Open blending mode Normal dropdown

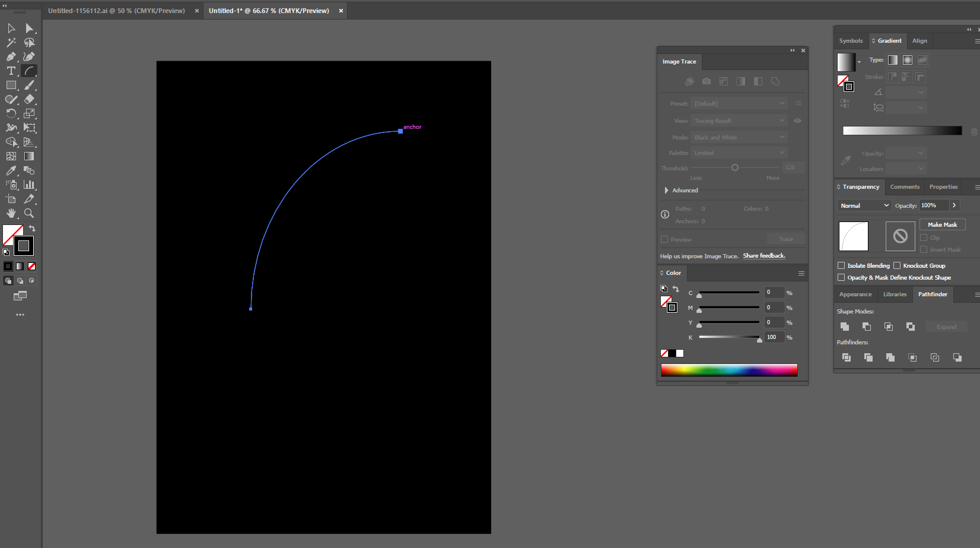864,205
